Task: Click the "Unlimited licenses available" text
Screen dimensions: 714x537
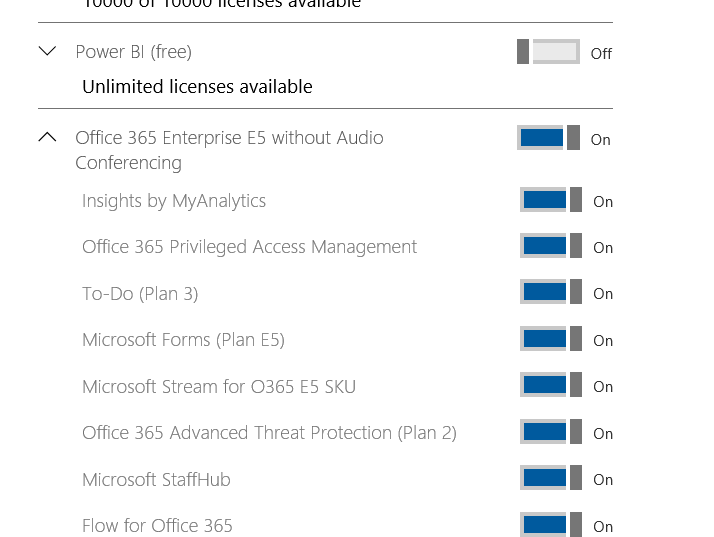Action: [197, 87]
